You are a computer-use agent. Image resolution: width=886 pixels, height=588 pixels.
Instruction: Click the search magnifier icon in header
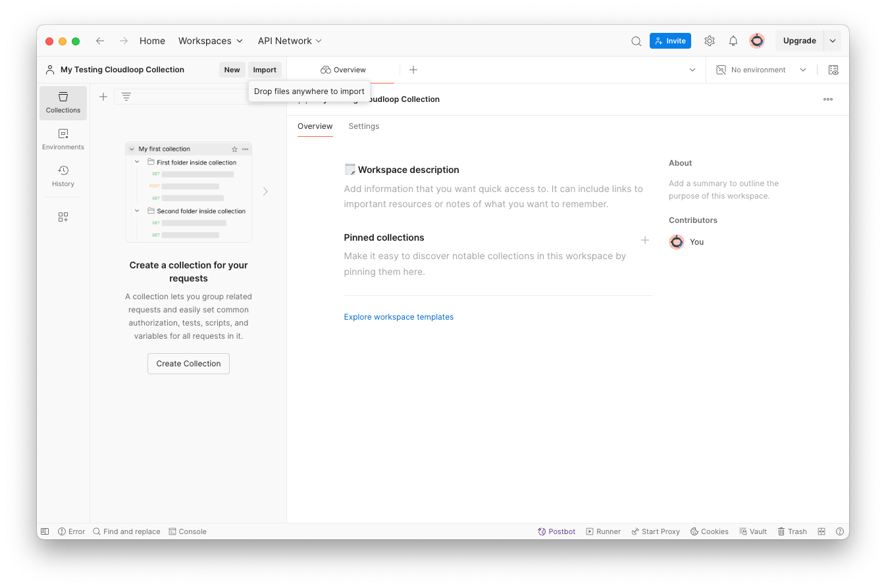(636, 41)
